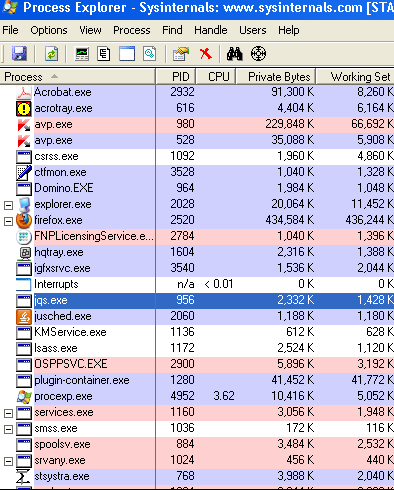Open the Find menu
The width and height of the screenshot is (394, 490).
click(x=172, y=30)
